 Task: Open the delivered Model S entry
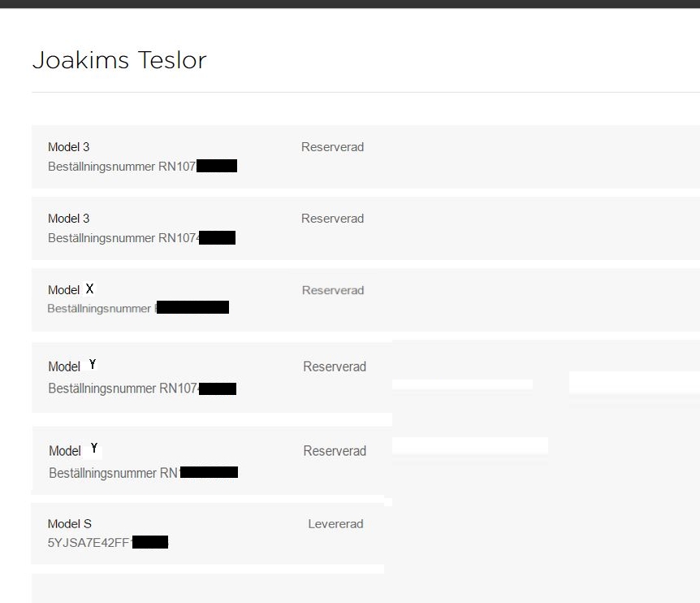coord(70,524)
